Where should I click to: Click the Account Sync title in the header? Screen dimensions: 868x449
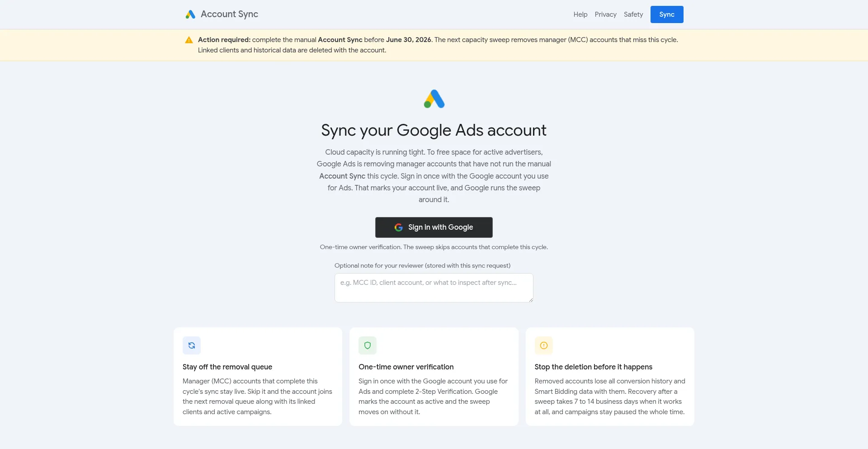(229, 14)
